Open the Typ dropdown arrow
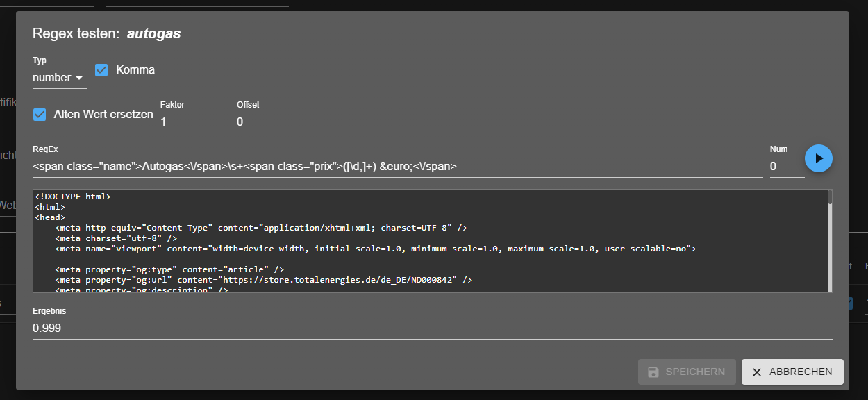868x400 pixels. click(x=79, y=78)
